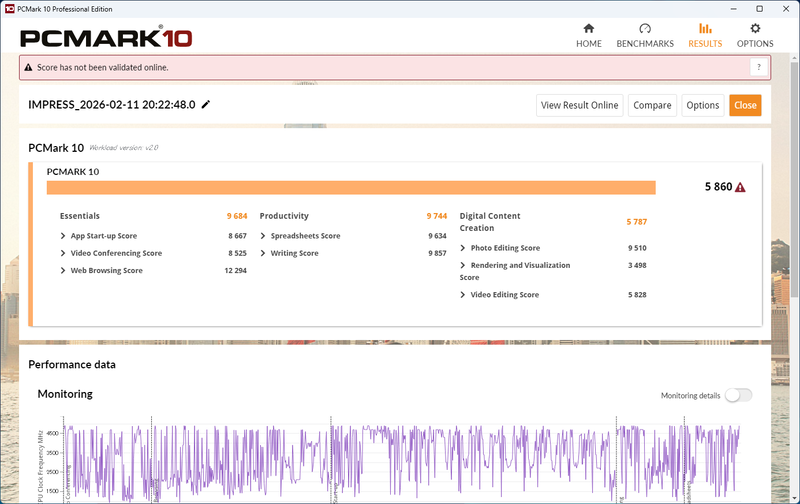Click the Video Editing value 5 828
The width and height of the screenshot is (800, 504).
(637, 295)
